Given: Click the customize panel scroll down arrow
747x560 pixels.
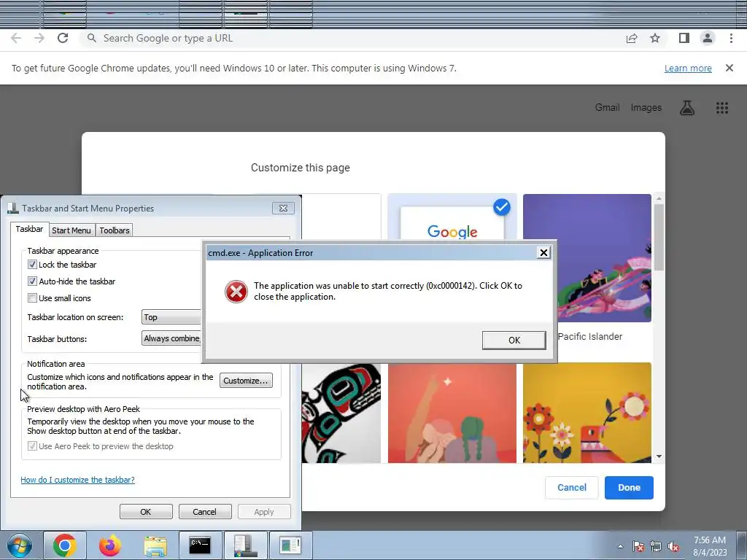Looking at the screenshot, I should coord(659,456).
